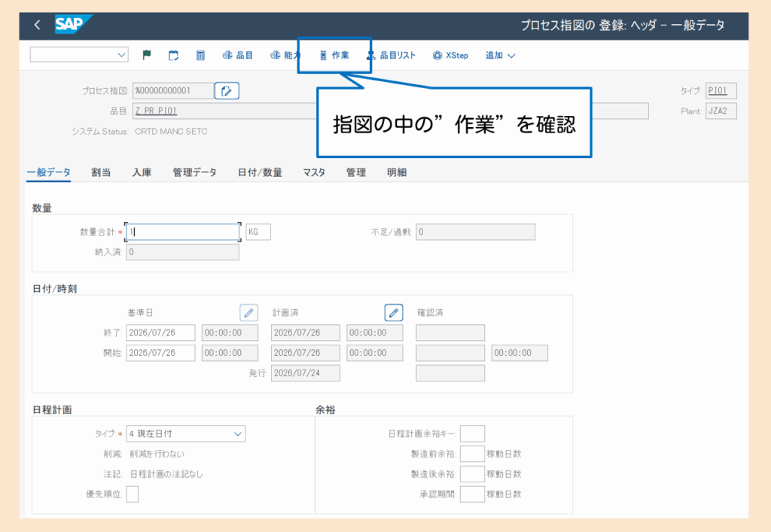Click the Plant JZA2 field
This screenshot has height=532, width=771.
click(721, 111)
